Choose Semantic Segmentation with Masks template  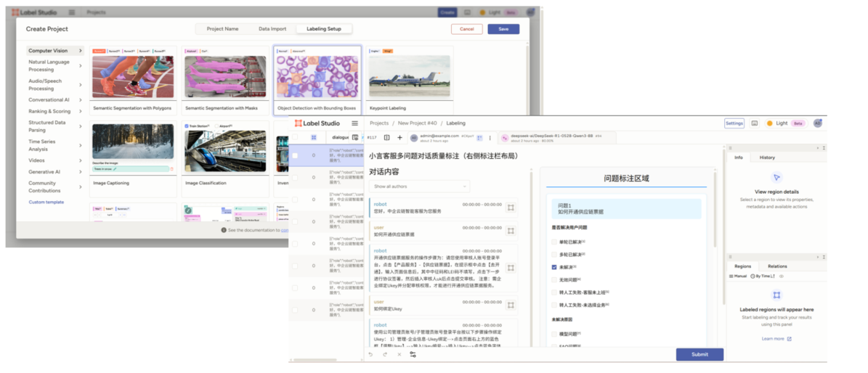tap(225, 80)
